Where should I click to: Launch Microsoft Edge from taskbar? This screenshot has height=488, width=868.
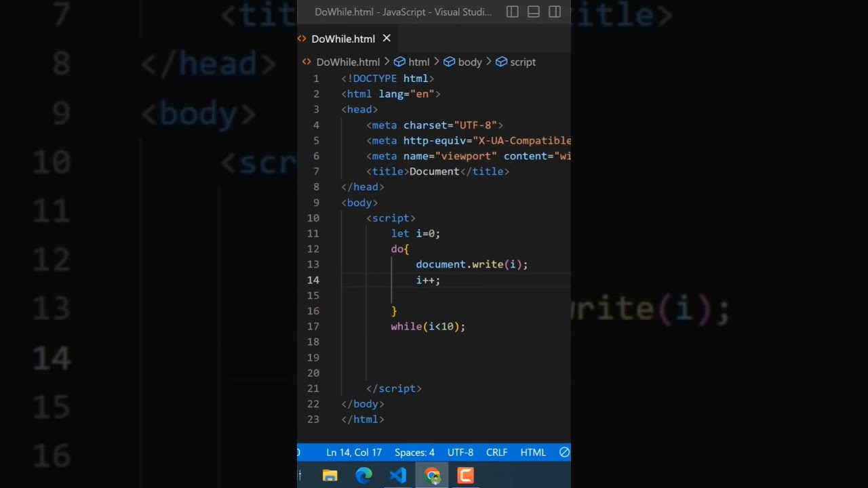coord(364,476)
